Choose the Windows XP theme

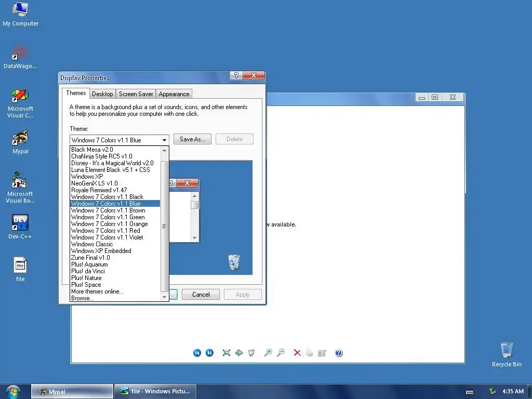[115, 177]
